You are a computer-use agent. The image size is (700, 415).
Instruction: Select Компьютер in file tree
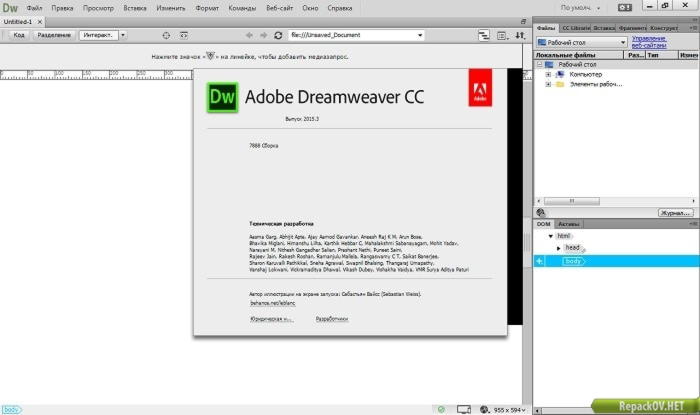coord(586,75)
